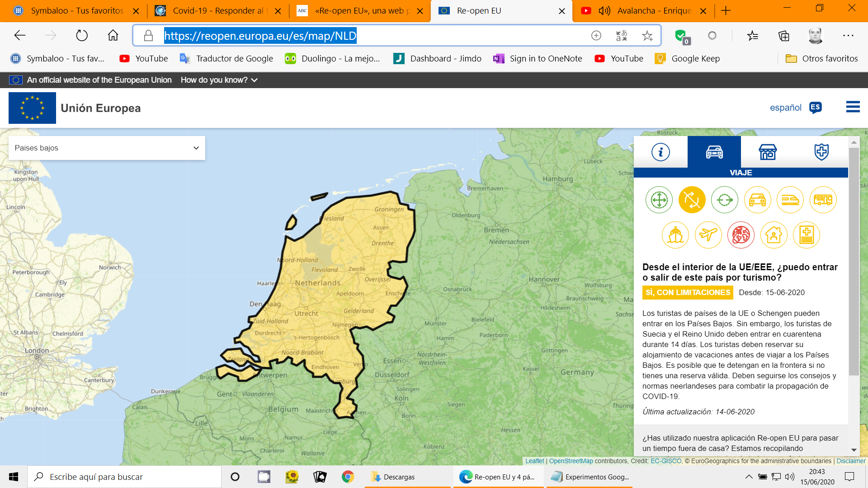Open the Disclaimer link below the map
868x488 pixels.
coord(850,461)
